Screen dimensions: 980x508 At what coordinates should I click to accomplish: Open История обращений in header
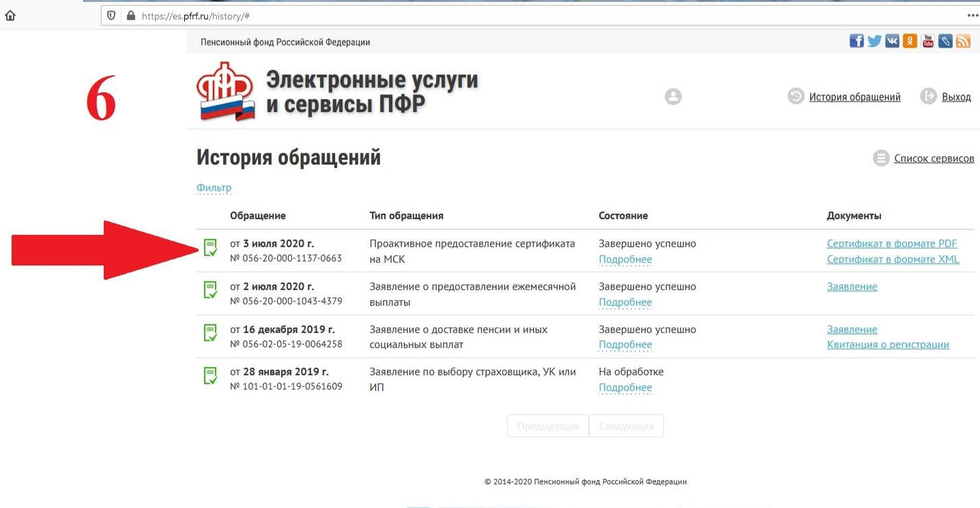(854, 97)
